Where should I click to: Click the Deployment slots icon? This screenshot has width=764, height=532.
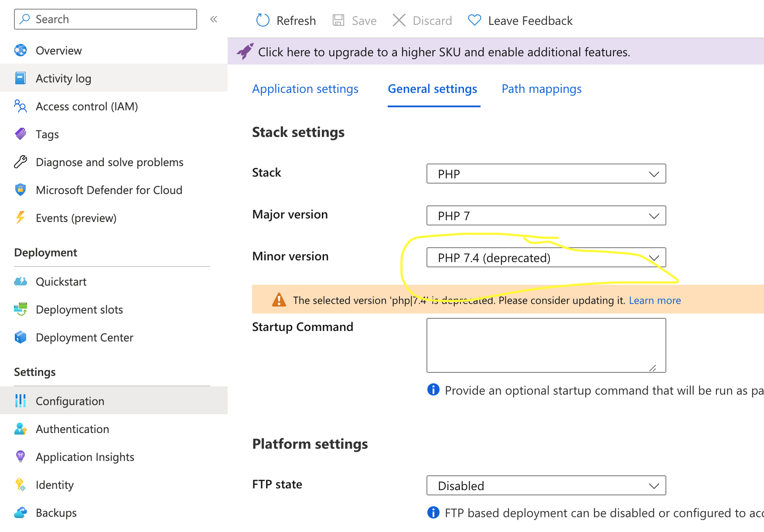(x=20, y=310)
